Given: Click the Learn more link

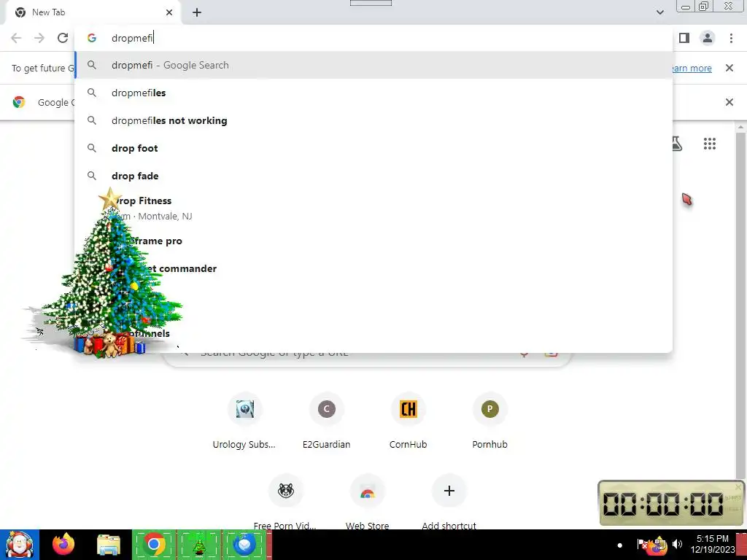Looking at the screenshot, I should (x=692, y=68).
